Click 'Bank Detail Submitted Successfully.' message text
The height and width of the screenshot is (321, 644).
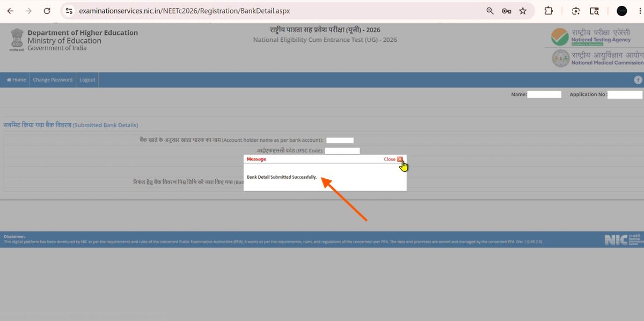tap(282, 177)
